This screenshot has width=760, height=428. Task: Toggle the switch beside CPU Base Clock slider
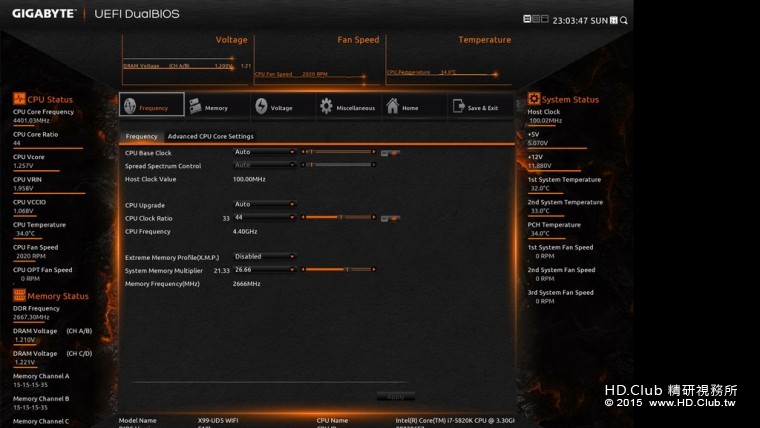(x=390, y=153)
